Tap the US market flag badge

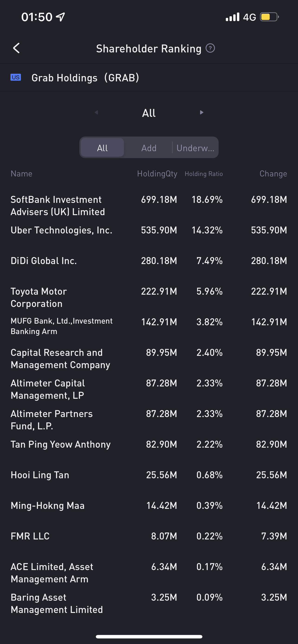(x=16, y=77)
